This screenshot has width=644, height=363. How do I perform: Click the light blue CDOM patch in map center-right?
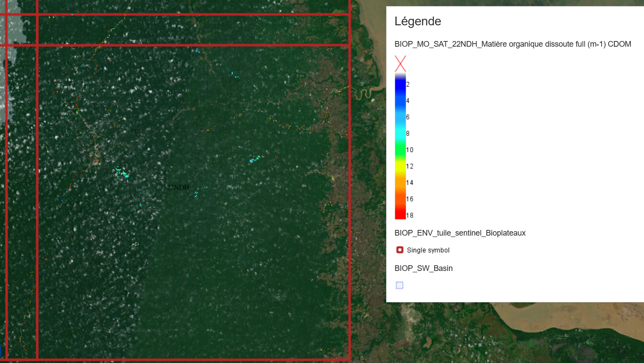pos(254,159)
